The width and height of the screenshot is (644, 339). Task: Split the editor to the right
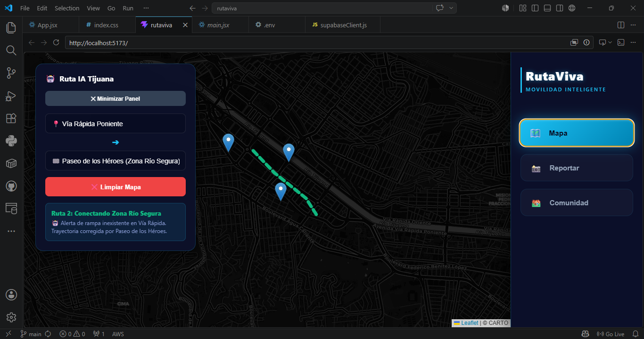tap(621, 25)
